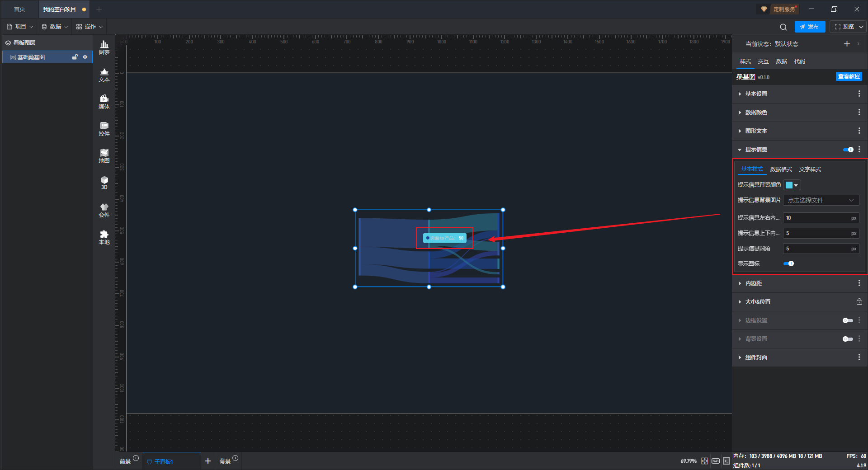Select the 文字样式 sub-tab
This screenshot has height=470, width=868.
pyautogui.click(x=810, y=169)
